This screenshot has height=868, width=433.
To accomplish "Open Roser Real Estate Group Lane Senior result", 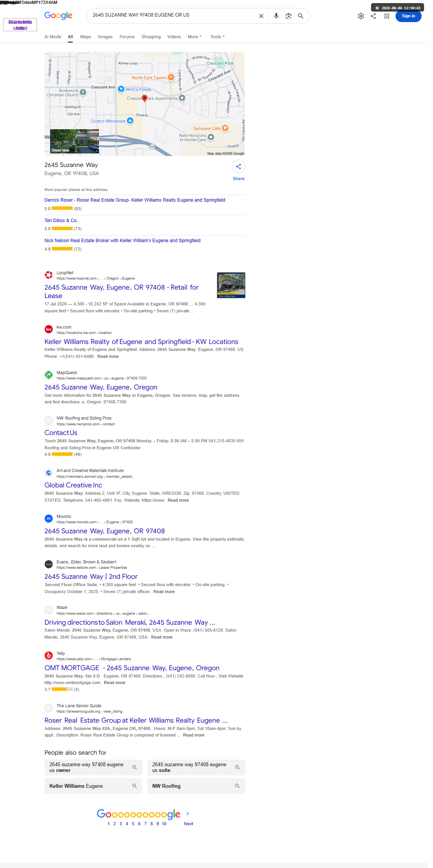I will (x=136, y=720).
